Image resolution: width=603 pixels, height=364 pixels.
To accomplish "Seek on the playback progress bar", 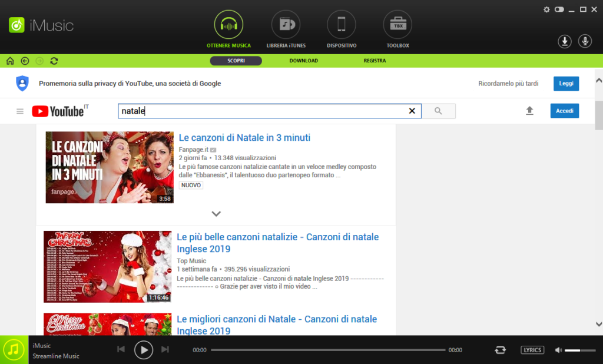I will (328, 350).
